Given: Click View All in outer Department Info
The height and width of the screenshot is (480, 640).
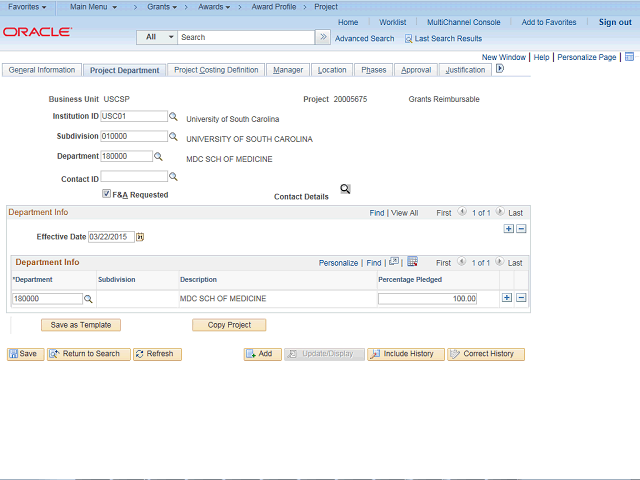Looking at the screenshot, I should click(x=404, y=213).
